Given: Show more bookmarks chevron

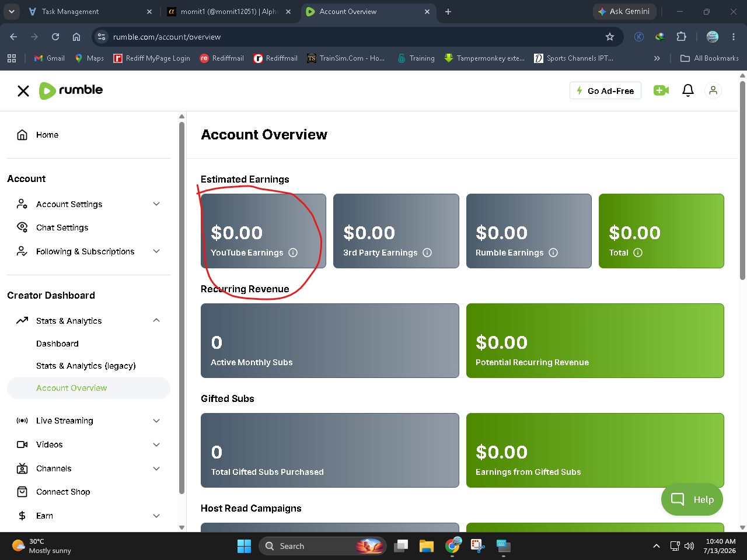Looking at the screenshot, I should click(657, 58).
